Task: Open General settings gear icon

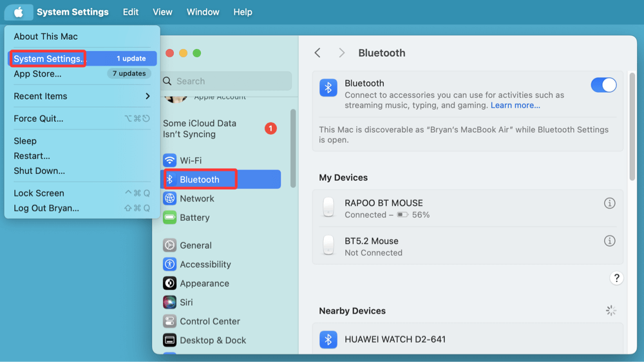Action: click(169, 245)
